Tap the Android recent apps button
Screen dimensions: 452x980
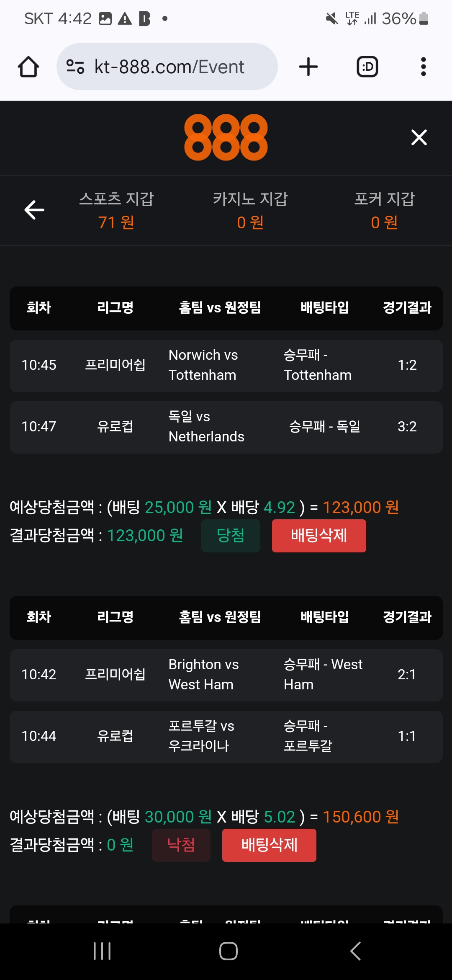click(102, 951)
